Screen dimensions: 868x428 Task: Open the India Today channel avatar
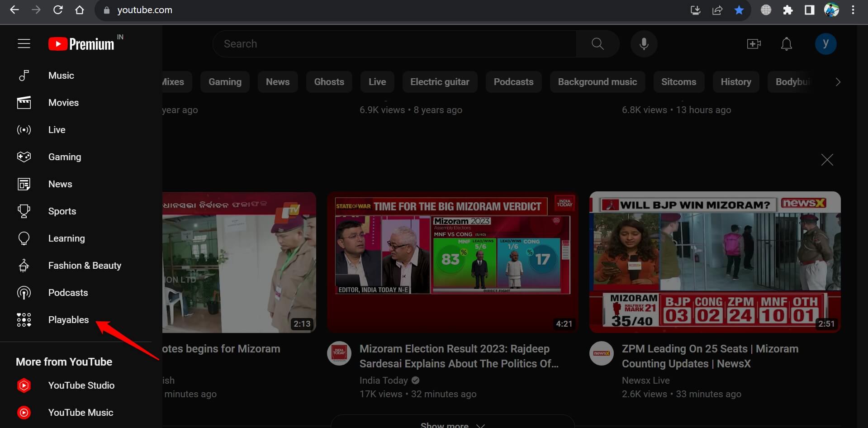pyautogui.click(x=339, y=353)
